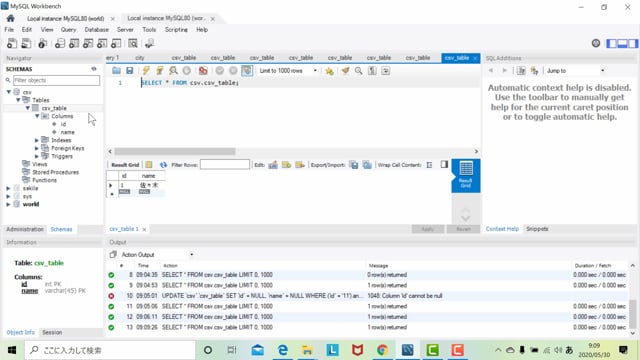
Task: Create a new stored procedure icon
Action: click(x=102, y=43)
